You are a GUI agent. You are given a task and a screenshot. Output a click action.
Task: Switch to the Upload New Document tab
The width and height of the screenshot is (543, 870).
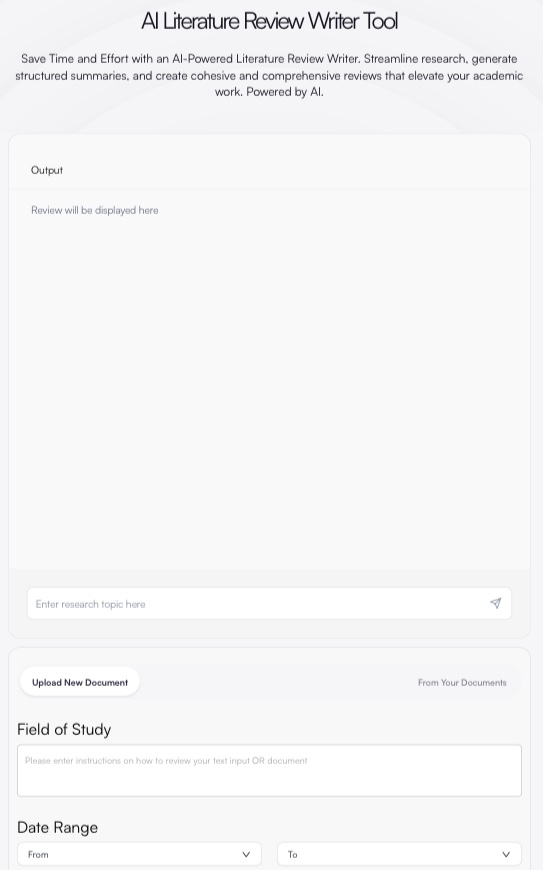click(x=80, y=682)
